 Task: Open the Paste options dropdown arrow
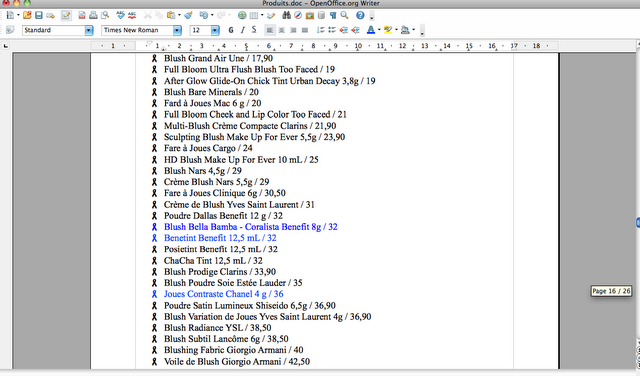(x=179, y=16)
